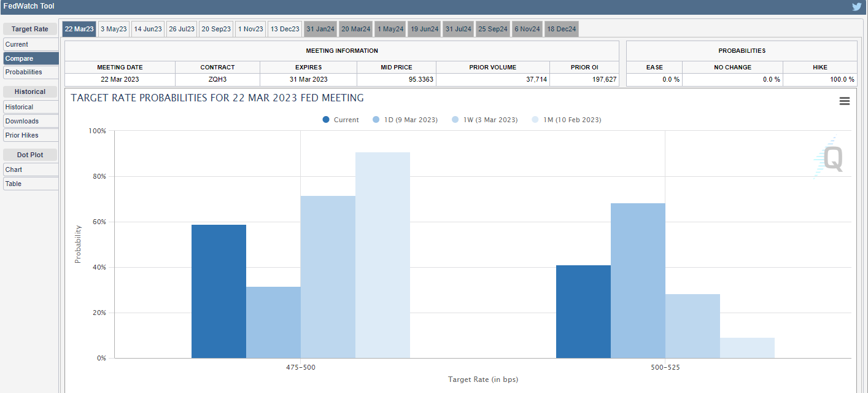Select the 31 Jul24 meeting tab
The width and height of the screenshot is (868, 393).
tap(459, 29)
